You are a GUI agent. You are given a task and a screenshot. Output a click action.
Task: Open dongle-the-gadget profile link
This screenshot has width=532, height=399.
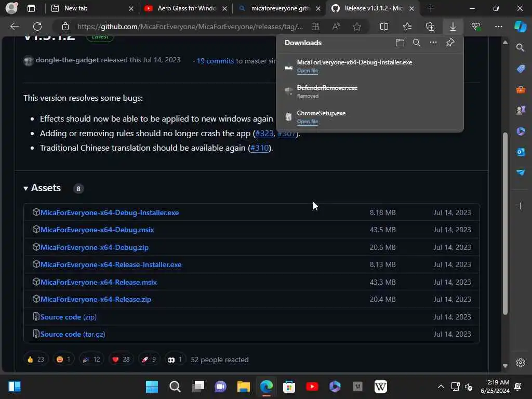[x=67, y=60]
